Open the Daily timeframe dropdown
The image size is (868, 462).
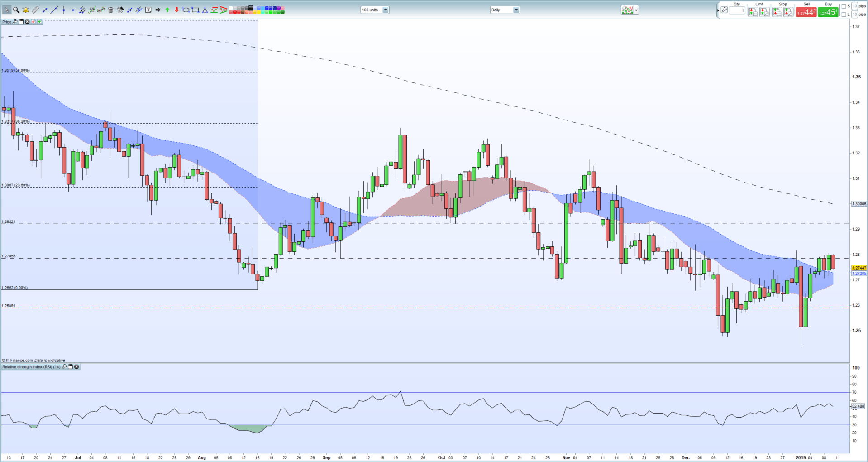(516, 10)
